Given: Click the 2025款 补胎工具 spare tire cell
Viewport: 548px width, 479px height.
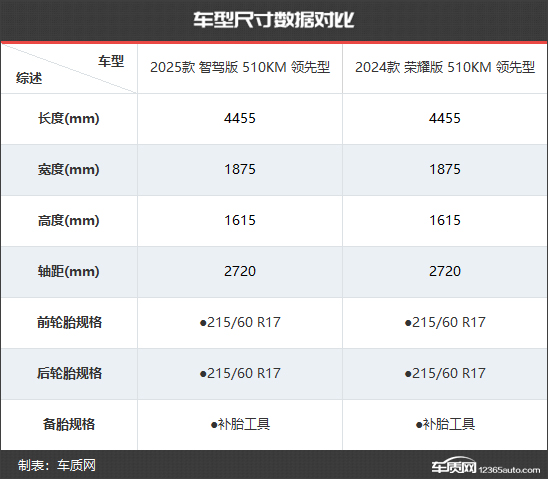Looking at the screenshot, I should tap(240, 424).
